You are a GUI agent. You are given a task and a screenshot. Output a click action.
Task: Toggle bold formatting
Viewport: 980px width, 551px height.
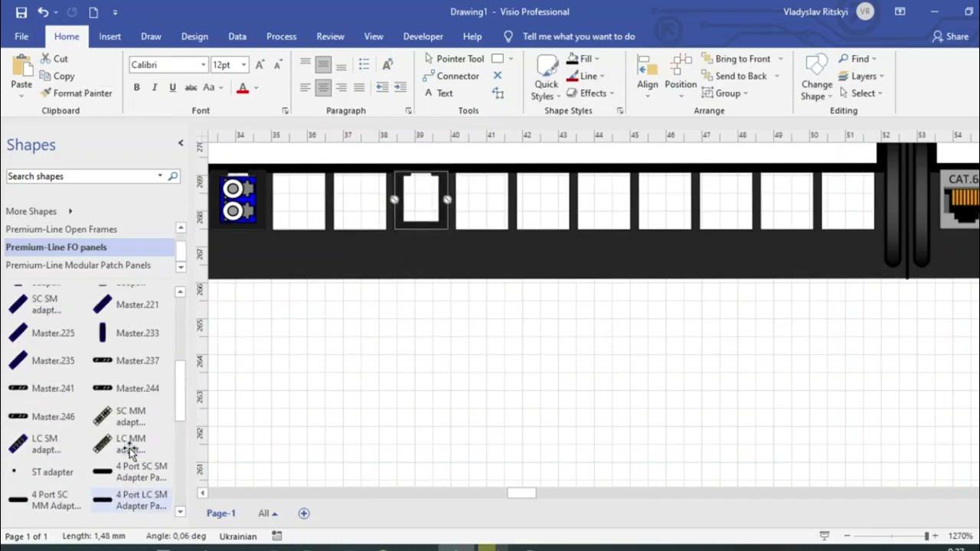click(x=137, y=87)
